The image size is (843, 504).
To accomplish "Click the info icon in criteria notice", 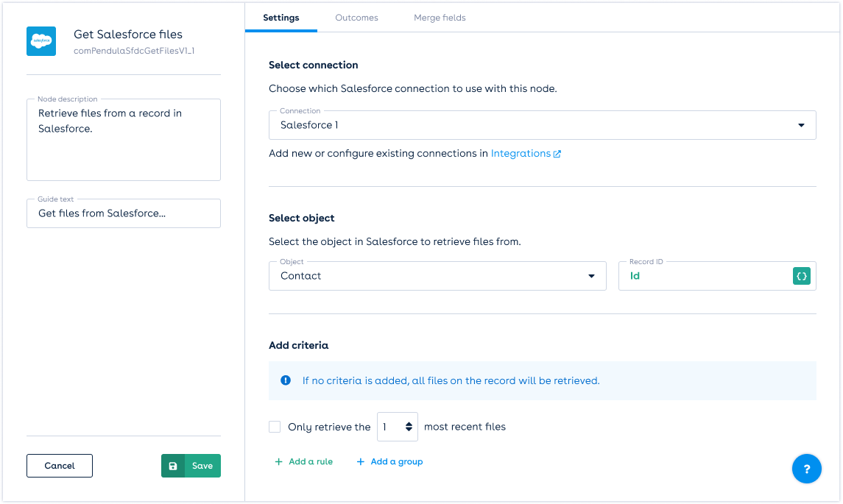I will point(286,380).
